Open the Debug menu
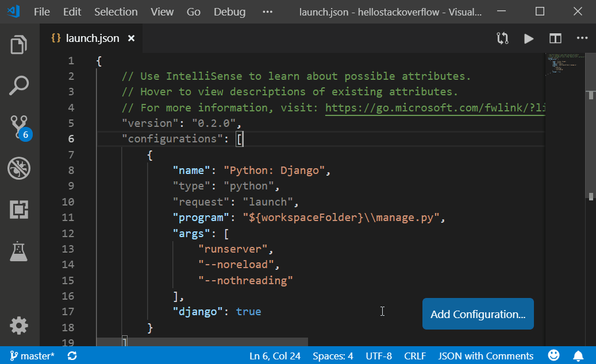Viewport: 596px width, 364px height. (229, 11)
